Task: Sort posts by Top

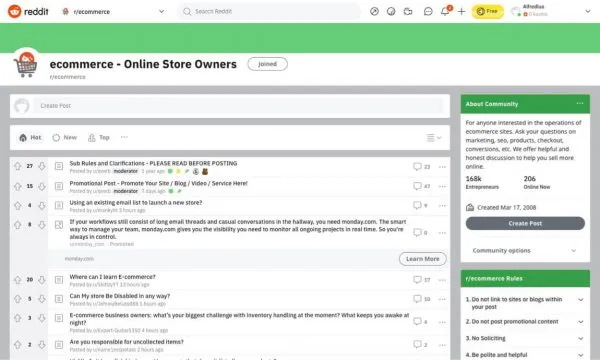Action: (99, 137)
